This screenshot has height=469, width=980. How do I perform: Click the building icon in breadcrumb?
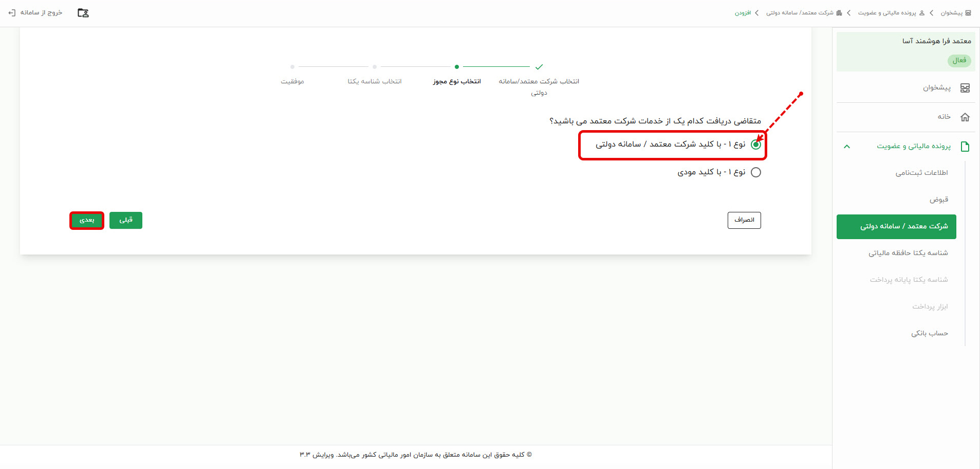(x=839, y=13)
